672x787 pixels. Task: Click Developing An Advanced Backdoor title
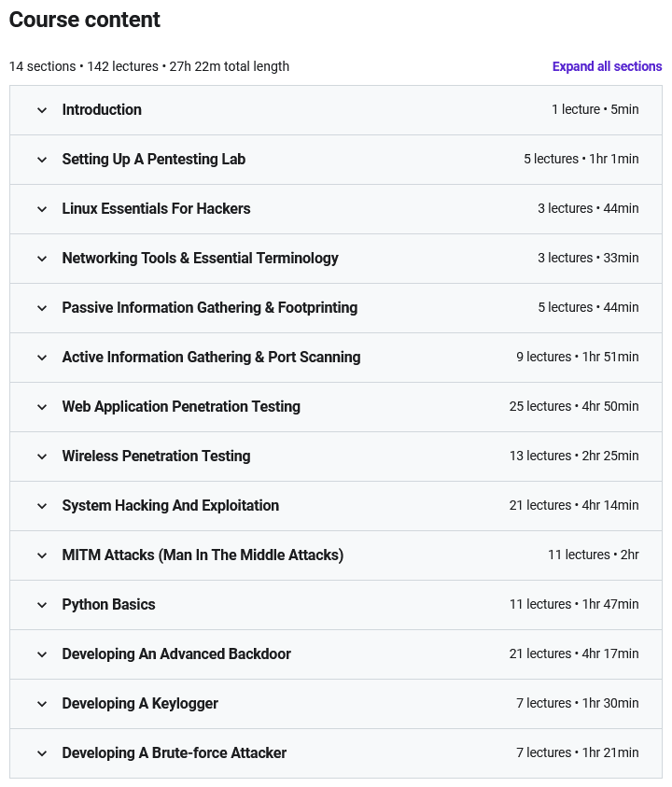click(176, 654)
